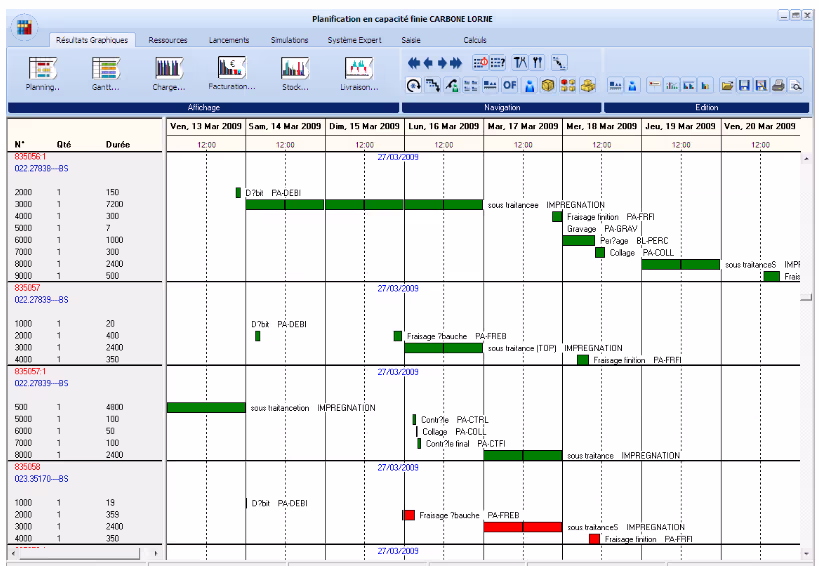Open the Simulations tab

point(289,40)
